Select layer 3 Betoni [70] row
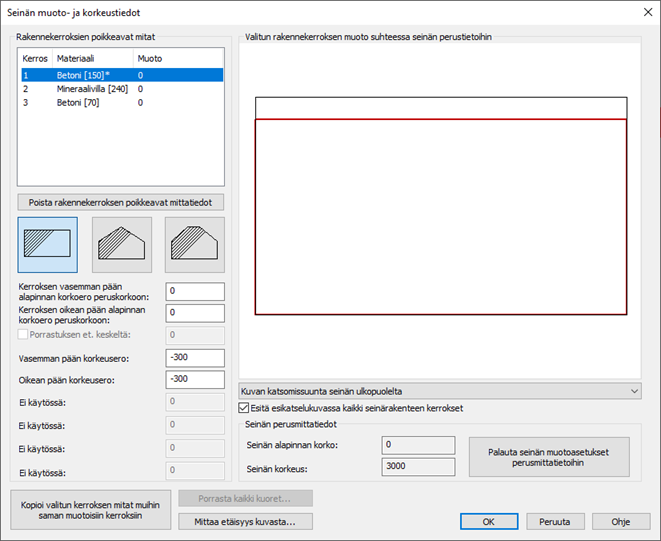 (x=120, y=103)
